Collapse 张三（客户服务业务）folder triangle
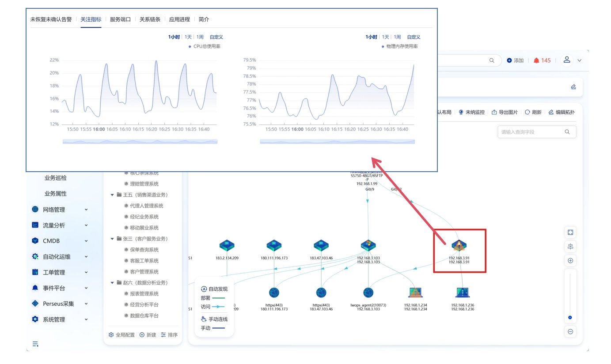Viewport: 611px width, 364px height. [112, 239]
